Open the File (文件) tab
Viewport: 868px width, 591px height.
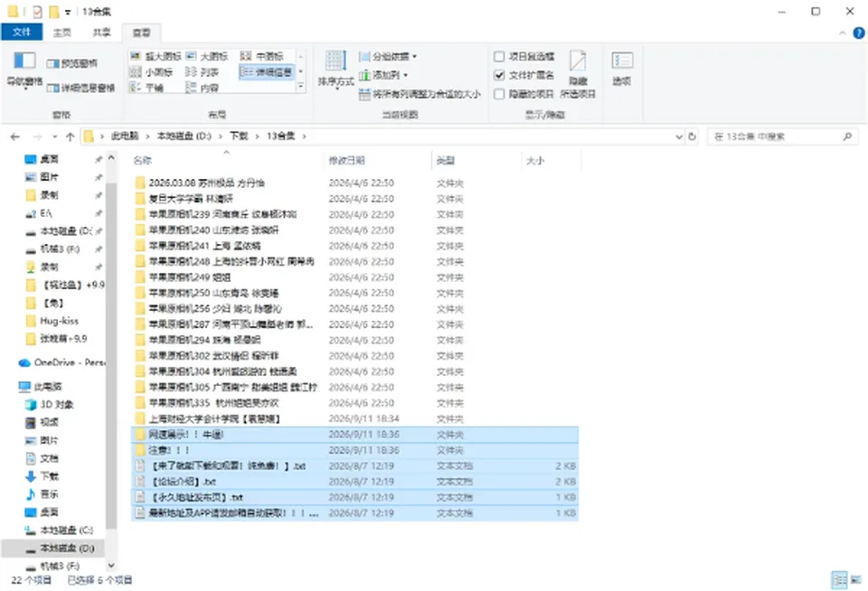pyautogui.click(x=22, y=33)
